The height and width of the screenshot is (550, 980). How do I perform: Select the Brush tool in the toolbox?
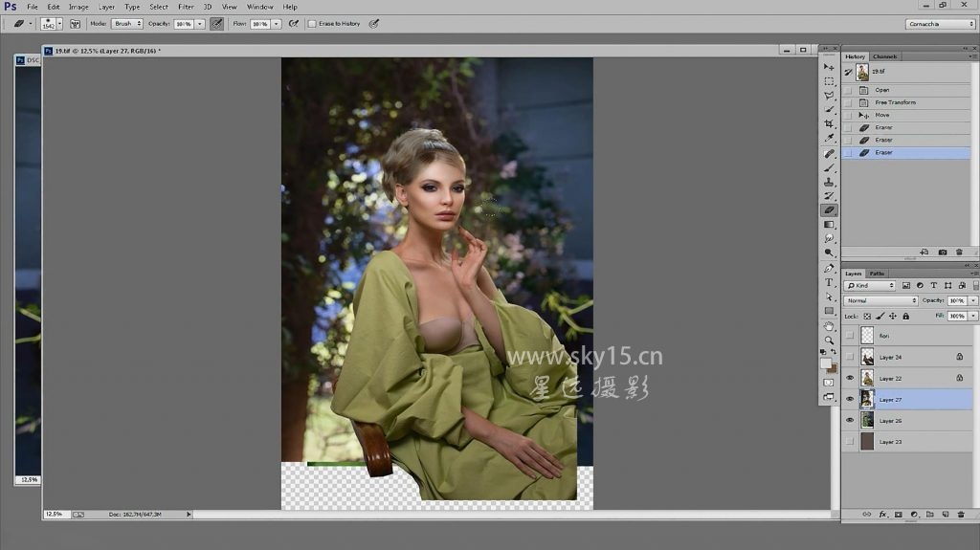coord(829,168)
